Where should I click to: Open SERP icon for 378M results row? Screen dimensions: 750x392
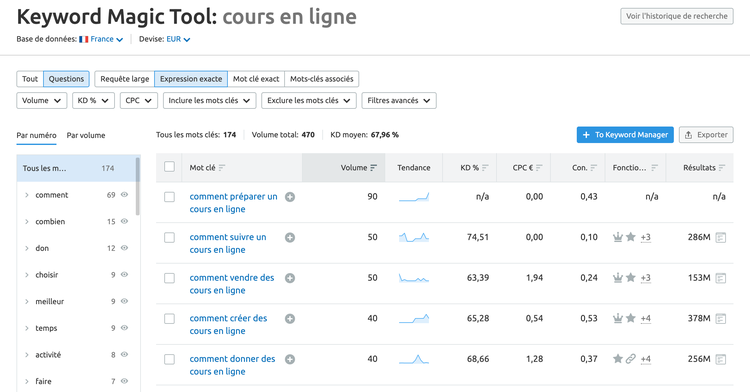721,319
